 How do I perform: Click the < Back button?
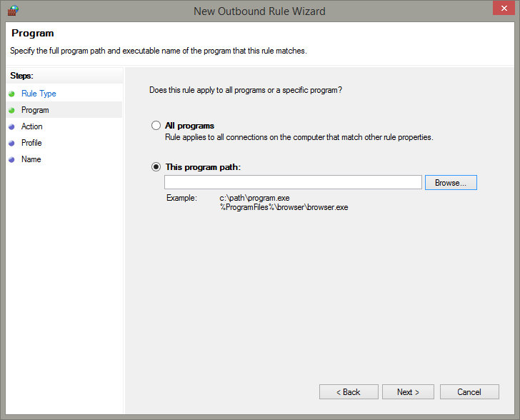point(349,392)
